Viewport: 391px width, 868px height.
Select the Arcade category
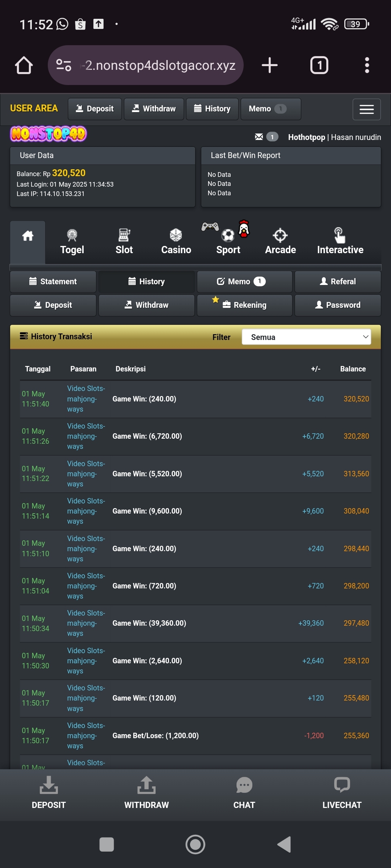pos(280,242)
